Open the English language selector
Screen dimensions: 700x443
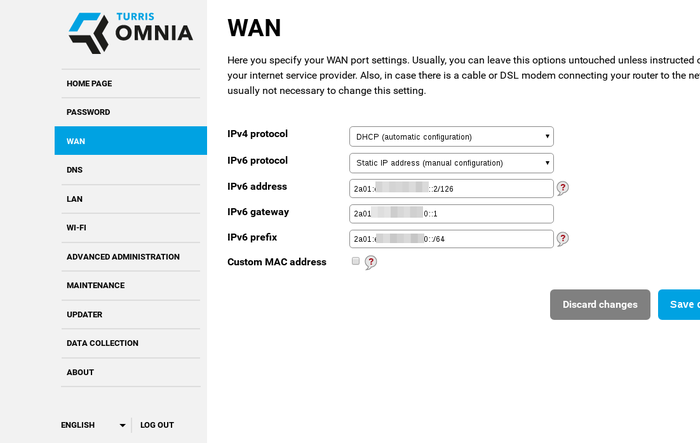click(93, 425)
